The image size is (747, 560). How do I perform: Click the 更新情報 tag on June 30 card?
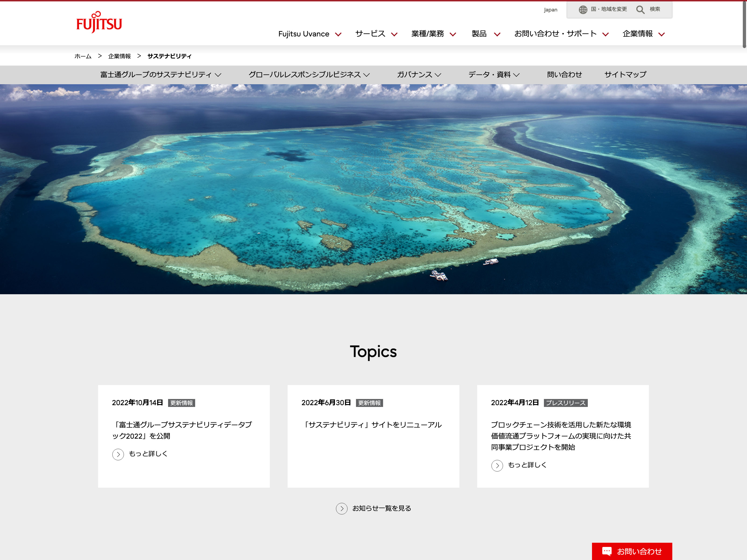369,403
